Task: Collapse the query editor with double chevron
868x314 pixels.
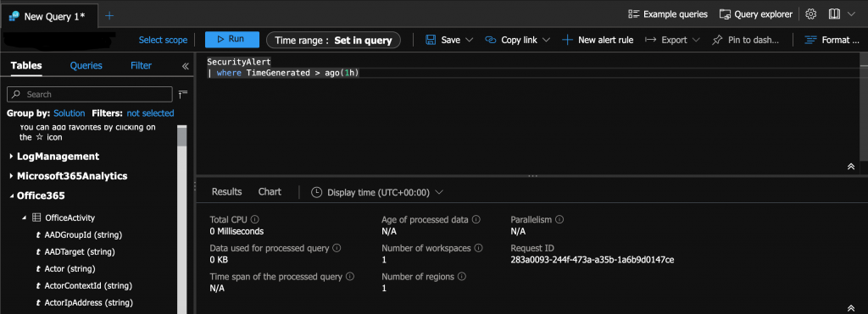Action: 851,167
